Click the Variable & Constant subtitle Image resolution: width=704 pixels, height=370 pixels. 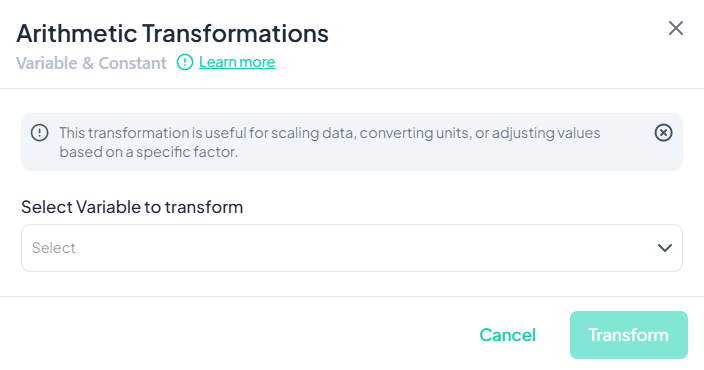(91, 63)
